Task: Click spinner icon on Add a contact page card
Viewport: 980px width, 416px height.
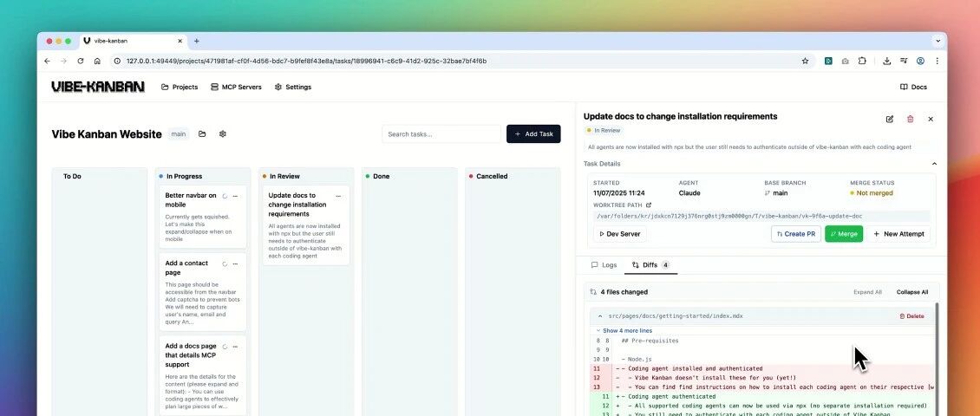Action: coord(225,264)
